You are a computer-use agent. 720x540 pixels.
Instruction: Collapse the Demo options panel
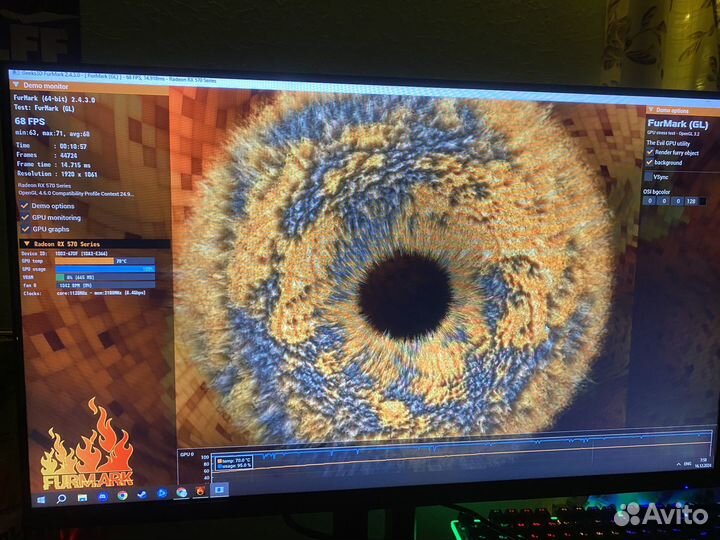650,110
